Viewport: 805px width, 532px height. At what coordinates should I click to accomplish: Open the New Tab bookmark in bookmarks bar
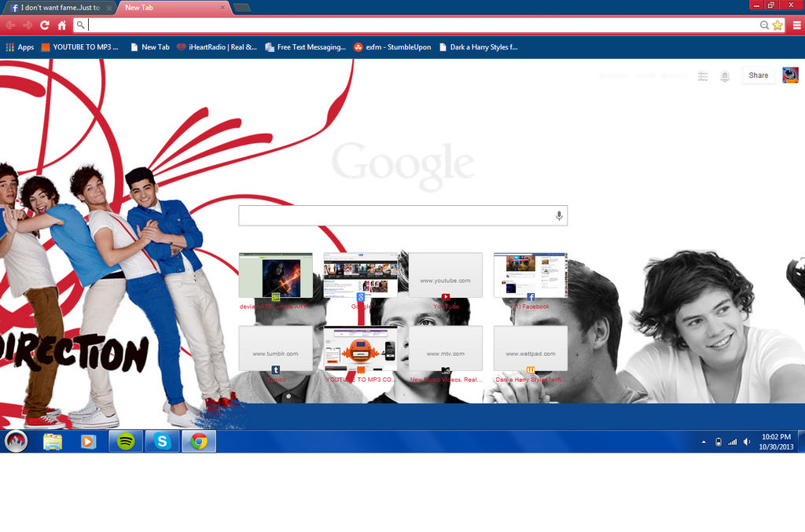[x=150, y=47]
